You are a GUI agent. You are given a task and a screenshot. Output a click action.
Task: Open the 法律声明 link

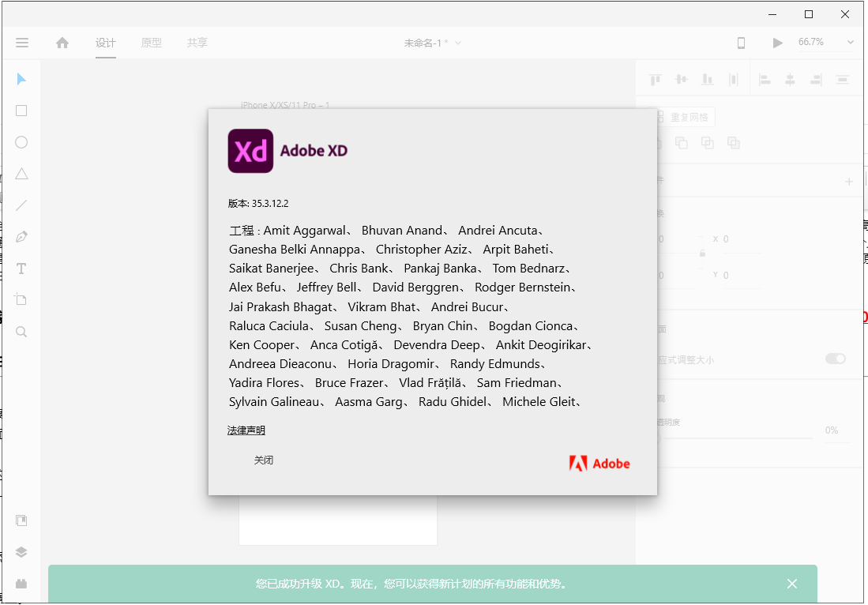[246, 430]
